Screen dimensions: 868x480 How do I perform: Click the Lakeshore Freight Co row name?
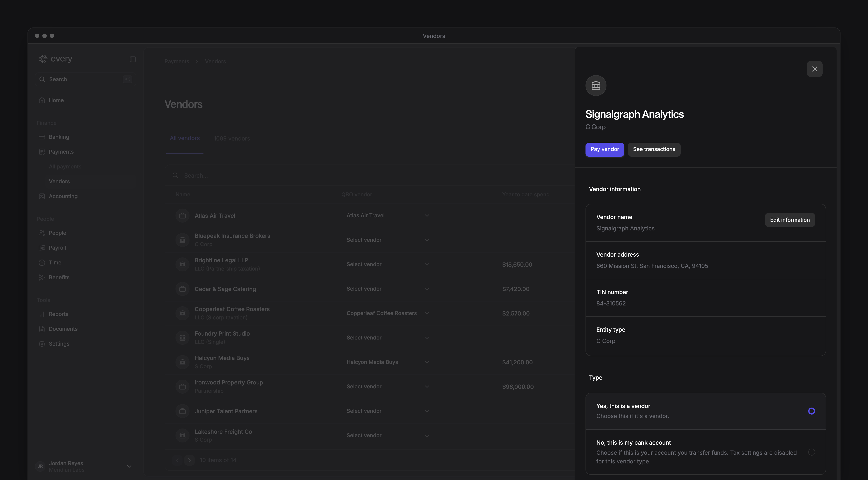click(x=223, y=432)
